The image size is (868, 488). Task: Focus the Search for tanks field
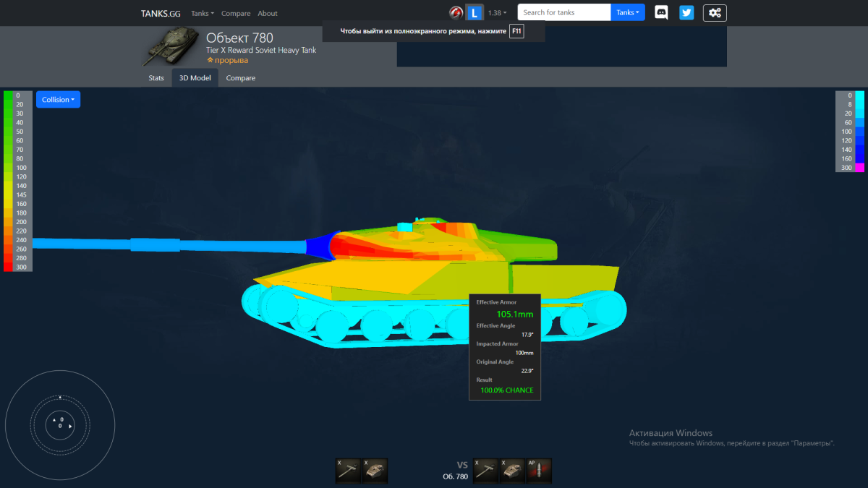564,12
